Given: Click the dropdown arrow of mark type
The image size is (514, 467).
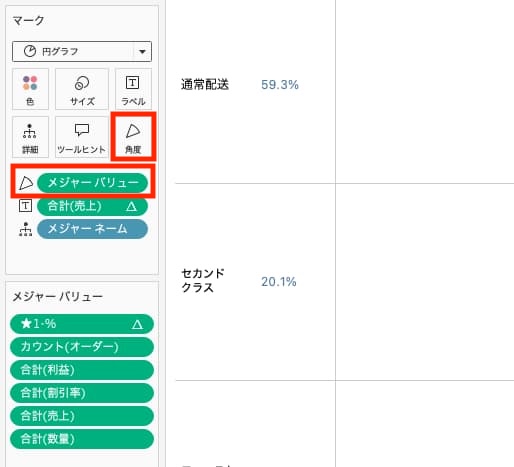Looking at the screenshot, I should tap(142, 52).
